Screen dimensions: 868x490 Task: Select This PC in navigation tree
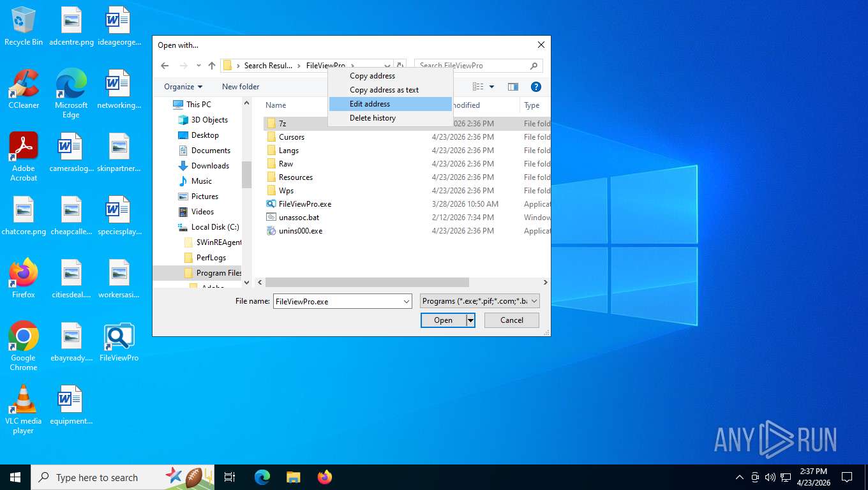click(x=198, y=105)
